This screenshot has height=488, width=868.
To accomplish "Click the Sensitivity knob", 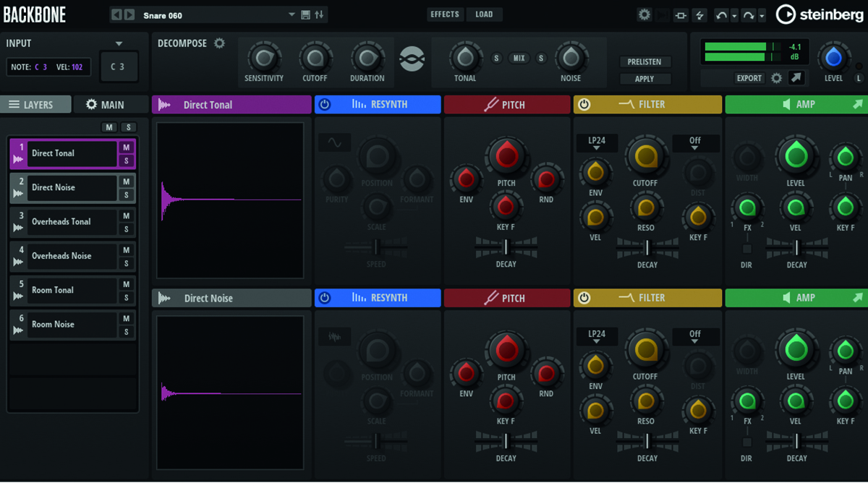I will 263,57.
